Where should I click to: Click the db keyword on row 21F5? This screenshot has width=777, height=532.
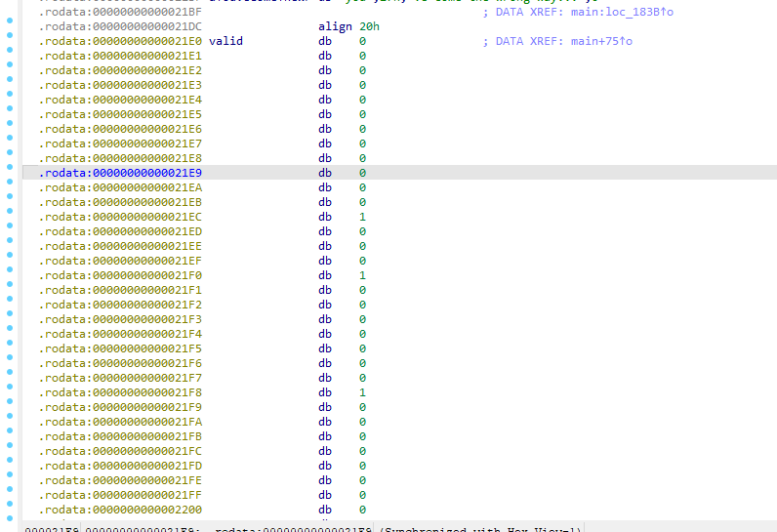tap(325, 348)
